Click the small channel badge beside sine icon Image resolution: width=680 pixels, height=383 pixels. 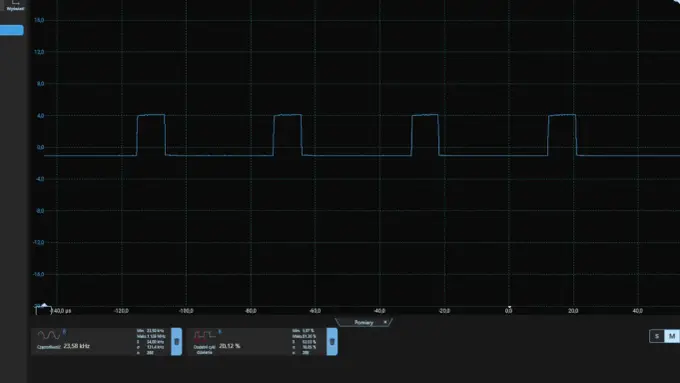point(64,332)
